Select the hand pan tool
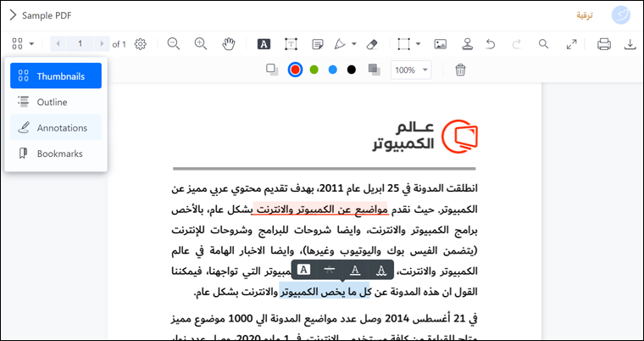The image size is (644, 341). click(x=228, y=44)
